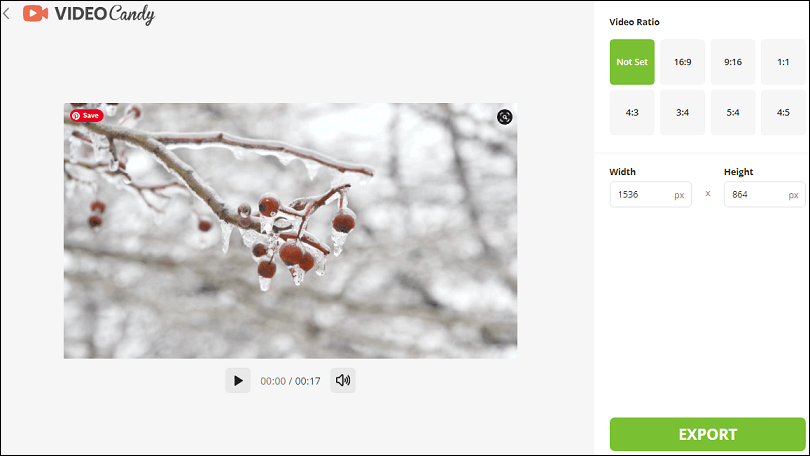
Task: Click the Video Candy text logo
Action: point(105,14)
